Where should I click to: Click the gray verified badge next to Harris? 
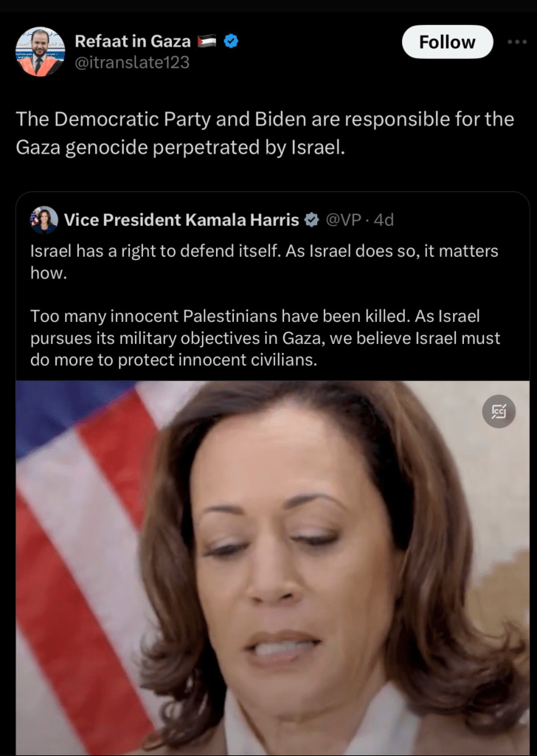[x=311, y=220]
